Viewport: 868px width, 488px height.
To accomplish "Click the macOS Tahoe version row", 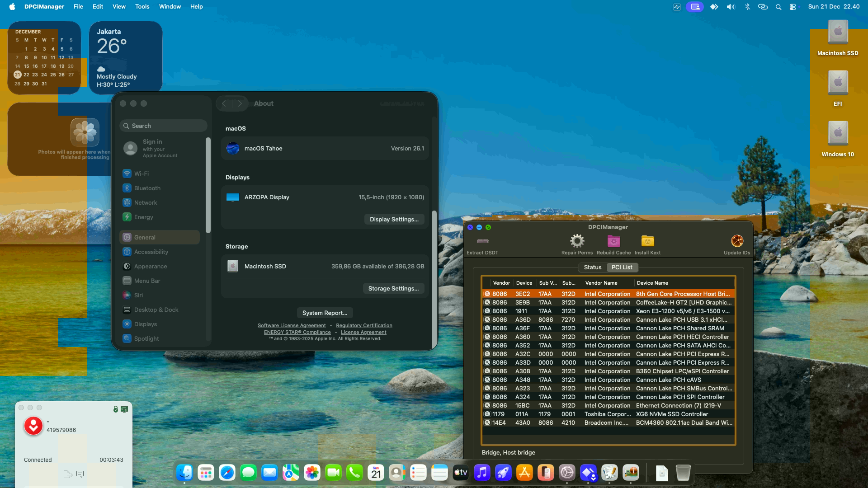I will click(325, 148).
